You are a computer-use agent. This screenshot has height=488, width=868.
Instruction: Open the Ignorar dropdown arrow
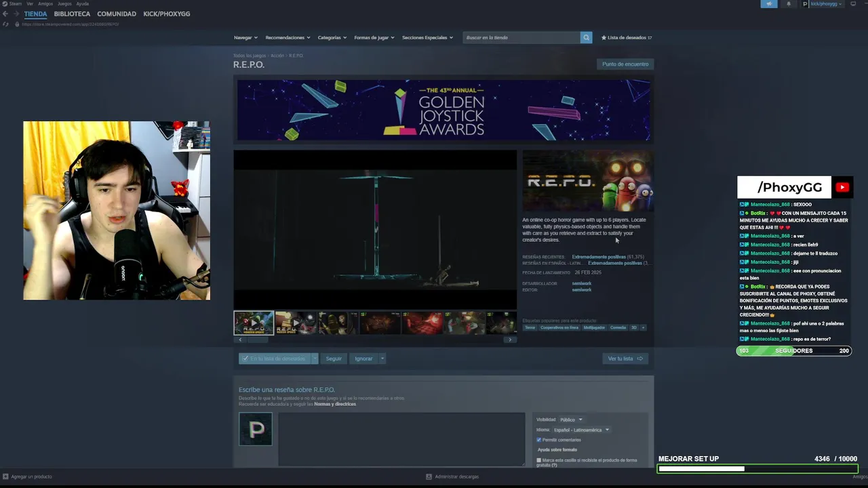[x=382, y=359]
